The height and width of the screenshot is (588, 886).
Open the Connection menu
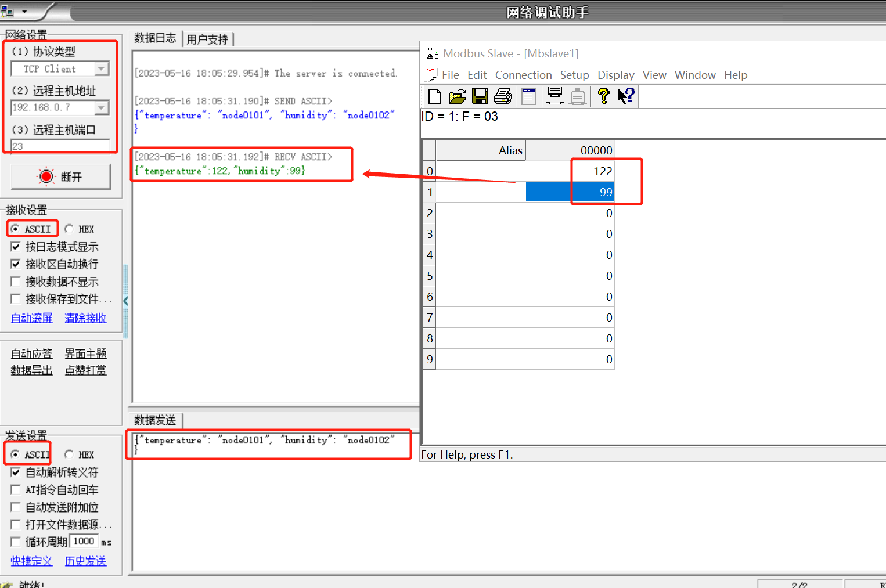pyautogui.click(x=523, y=75)
